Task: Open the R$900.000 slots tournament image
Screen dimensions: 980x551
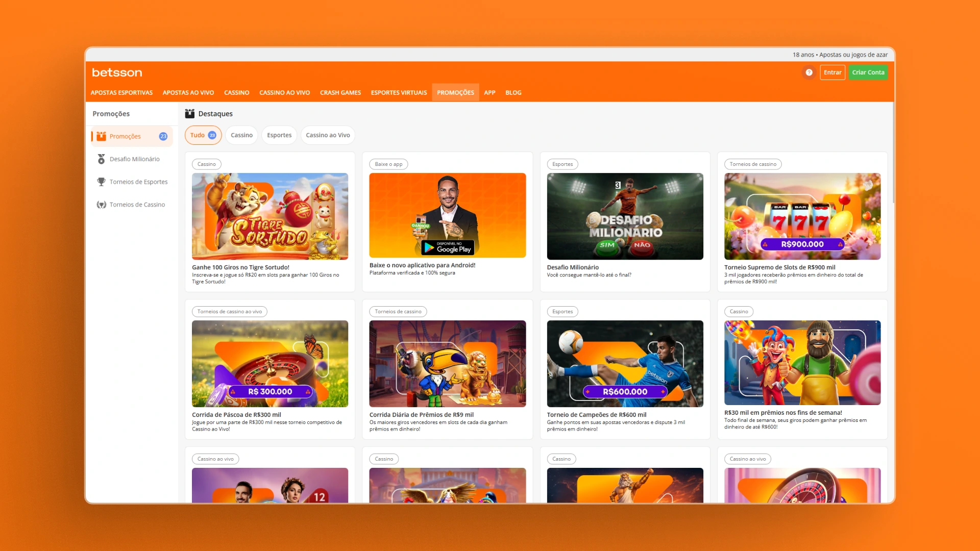Action: [x=802, y=216]
